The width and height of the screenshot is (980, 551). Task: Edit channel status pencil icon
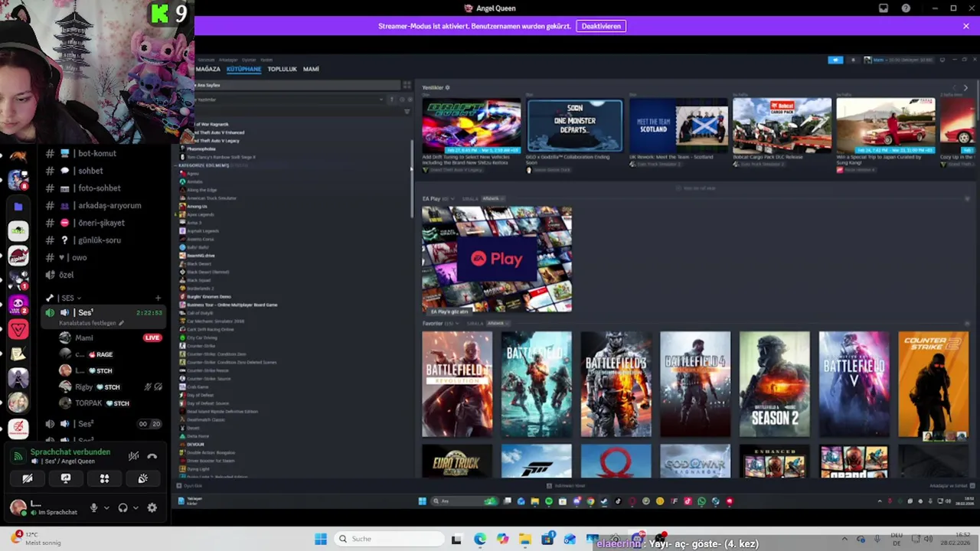point(121,323)
